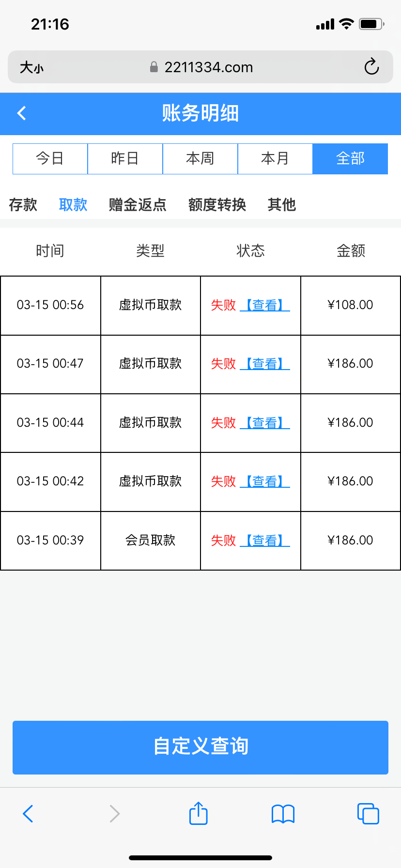This screenshot has width=401, height=868.
Task: Switch to 本周 date filter
Action: 200,158
